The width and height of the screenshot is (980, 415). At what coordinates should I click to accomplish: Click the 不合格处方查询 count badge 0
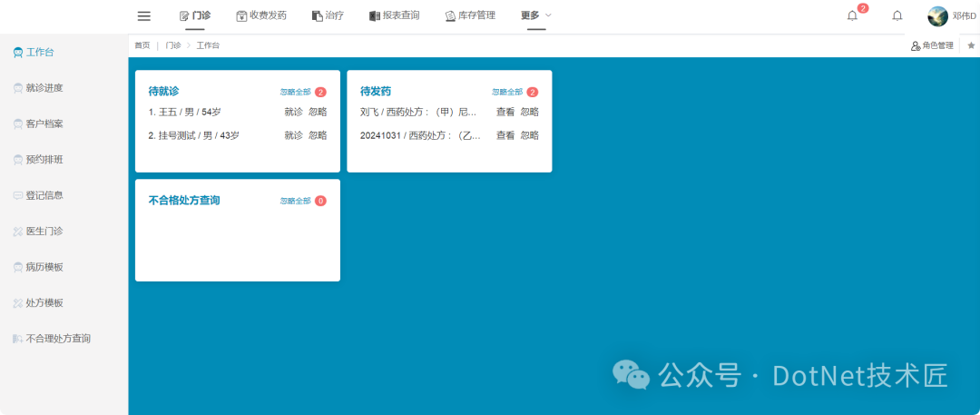pos(320,201)
